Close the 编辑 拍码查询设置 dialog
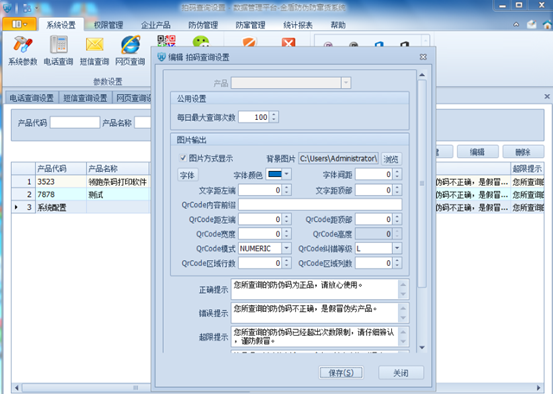Image resolution: width=553 pixels, height=394 pixels. pyautogui.click(x=423, y=57)
